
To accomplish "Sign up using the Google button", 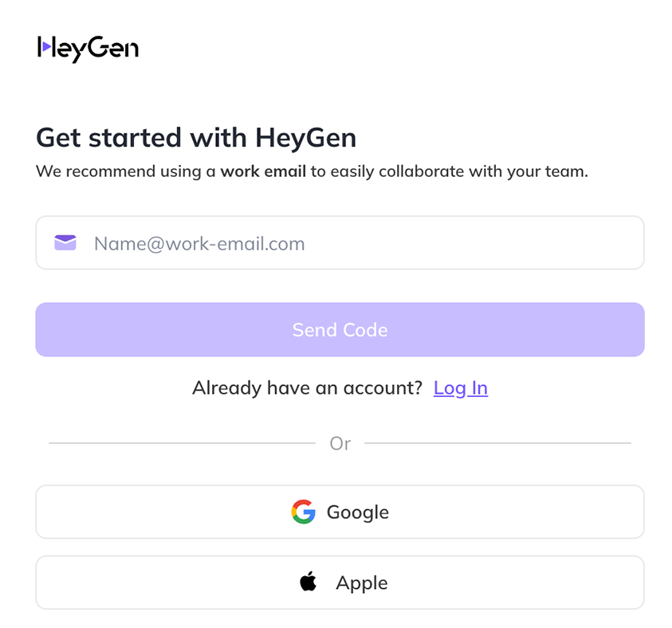I will point(340,512).
